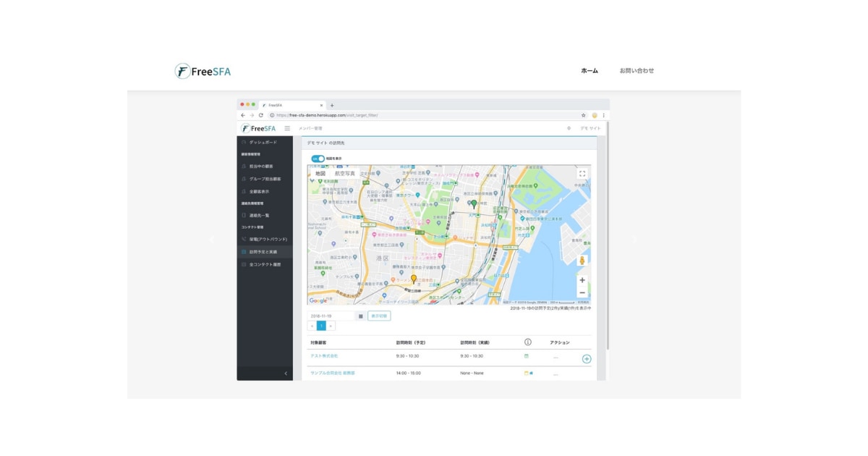Image resolution: width=868 pixels, height=456 pixels.
Task: Open map fullscreen view icon
Action: coord(582,174)
